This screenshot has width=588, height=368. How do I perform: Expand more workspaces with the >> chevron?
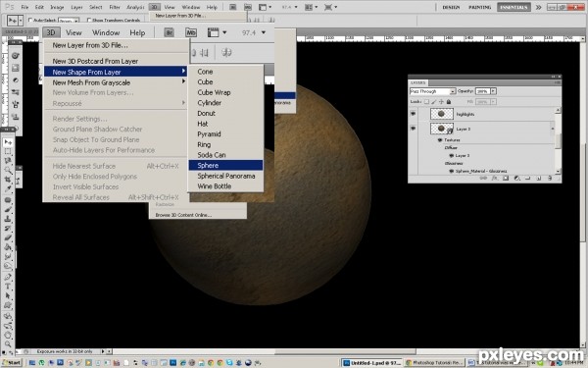point(538,7)
